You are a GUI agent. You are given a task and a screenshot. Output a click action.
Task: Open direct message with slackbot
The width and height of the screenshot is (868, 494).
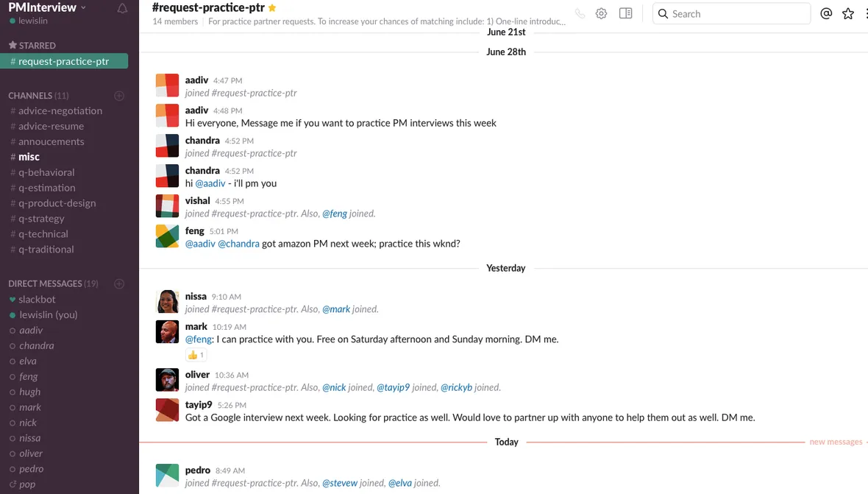coord(37,300)
